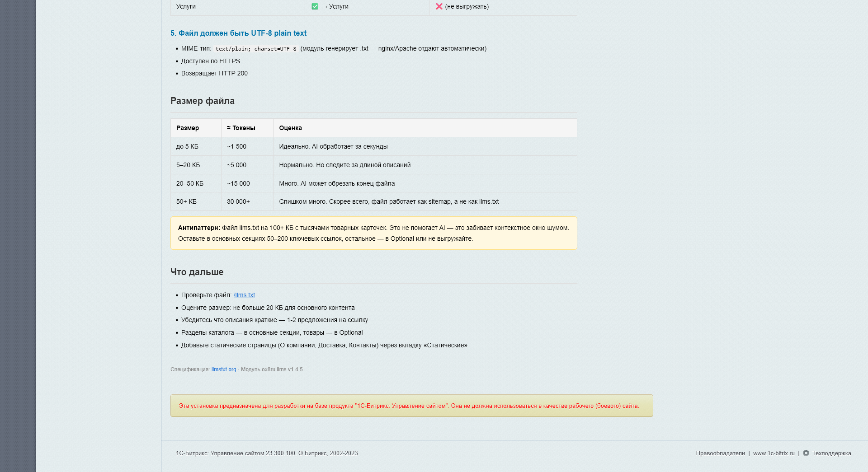Open the llmstxt.org specification link

point(224,369)
